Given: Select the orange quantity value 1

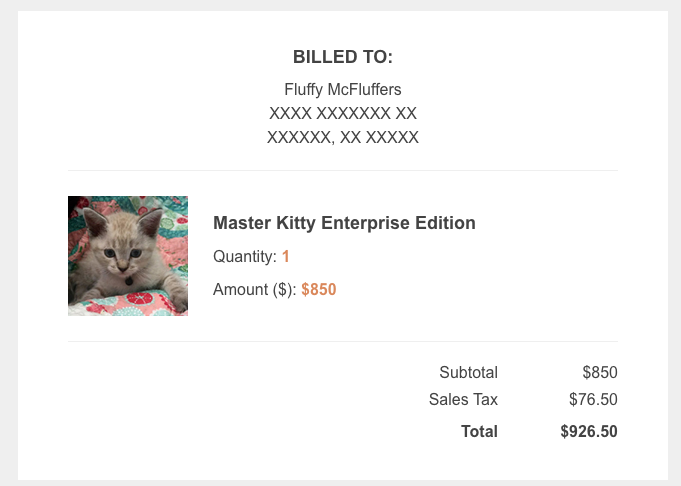Looking at the screenshot, I should click(x=286, y=257).
